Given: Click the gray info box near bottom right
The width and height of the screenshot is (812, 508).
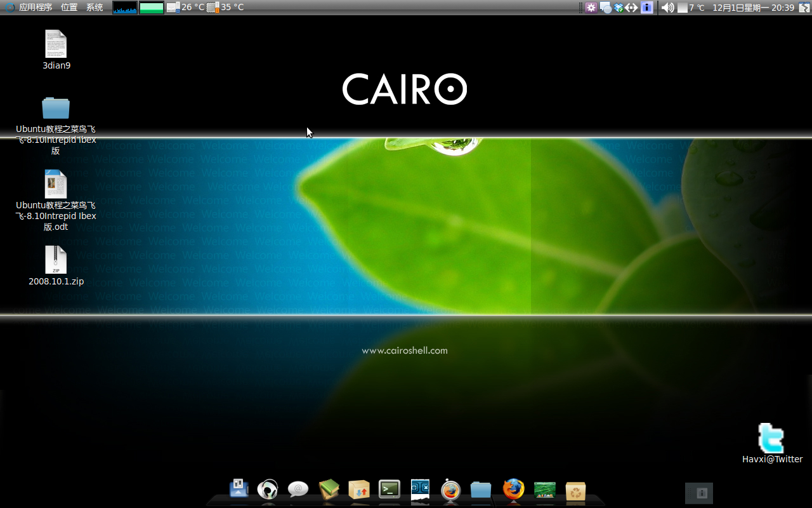Looking at the screenshot, I should point(699,493).
